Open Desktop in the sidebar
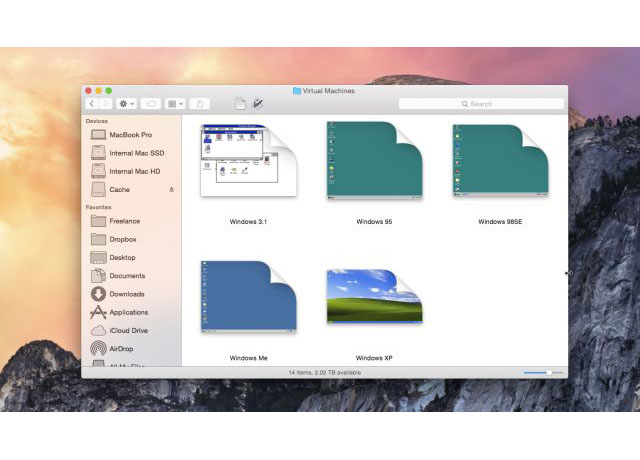 (x=131, y=258)
